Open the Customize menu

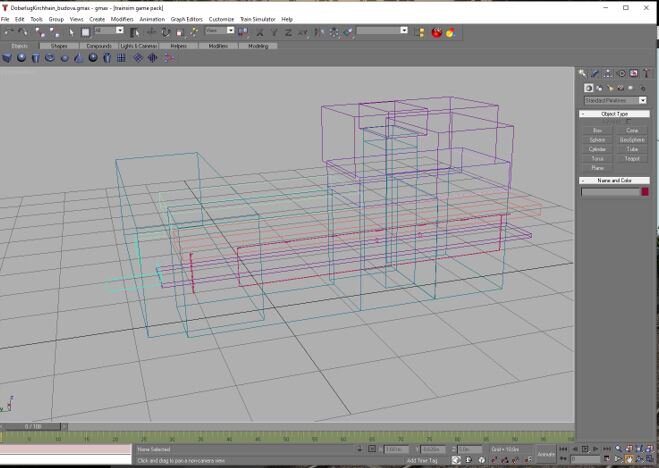pyautogui.click(x=221, y=19)
